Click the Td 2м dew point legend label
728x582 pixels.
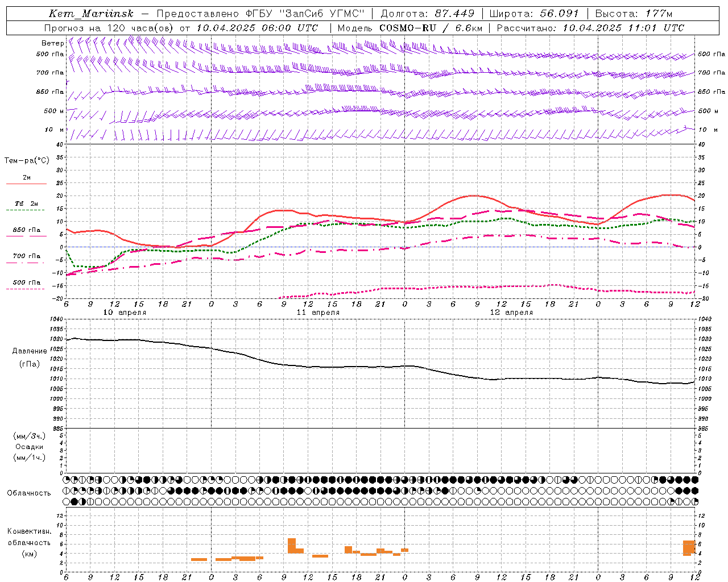pyautogui.click(x=27, y=203)
